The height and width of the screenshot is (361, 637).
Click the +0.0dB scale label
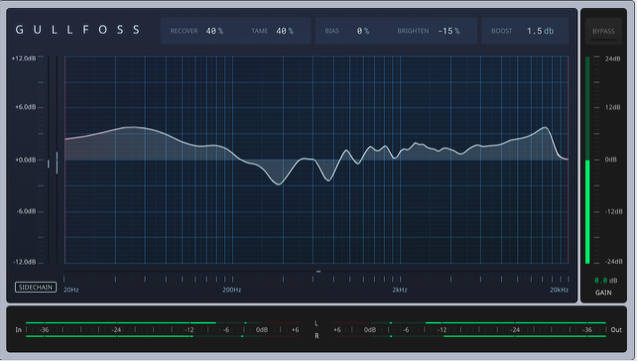(x=26, y=160)
